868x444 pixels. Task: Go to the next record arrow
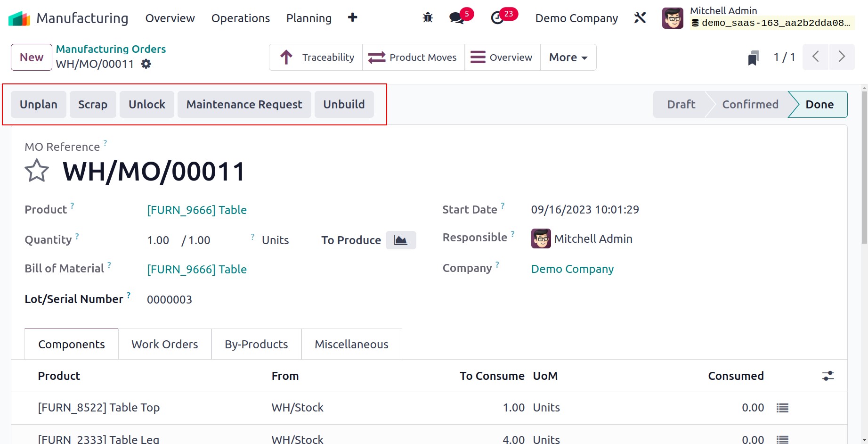click(x=842, y=57)
